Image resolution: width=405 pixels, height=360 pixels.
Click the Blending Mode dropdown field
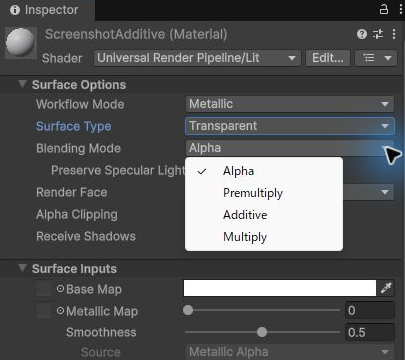pyautogui.click(x=290, y=148)
